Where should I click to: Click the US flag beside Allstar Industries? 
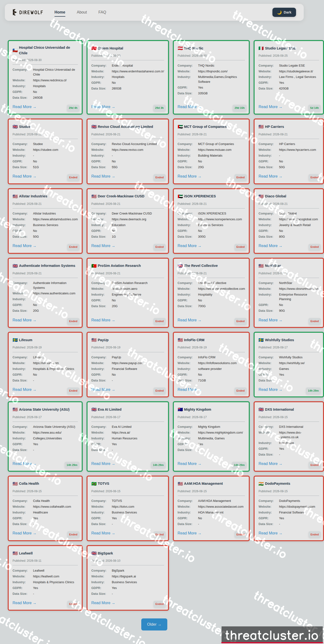(15, 196)
